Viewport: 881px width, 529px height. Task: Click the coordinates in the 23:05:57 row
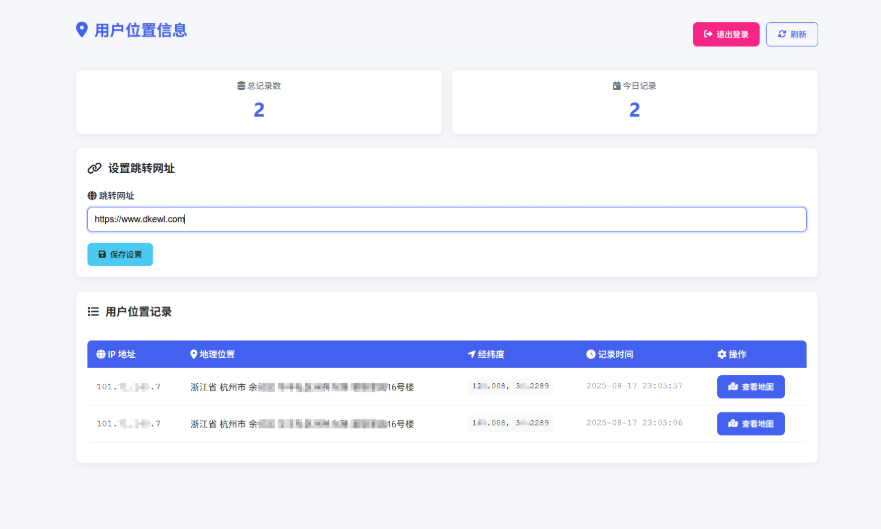pyautogui.click(x=510, y=386)
